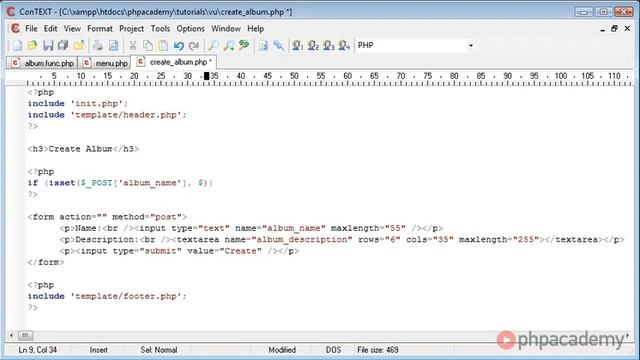Click the column ruler at 50
640x360 pixels.
pos(294,76)
